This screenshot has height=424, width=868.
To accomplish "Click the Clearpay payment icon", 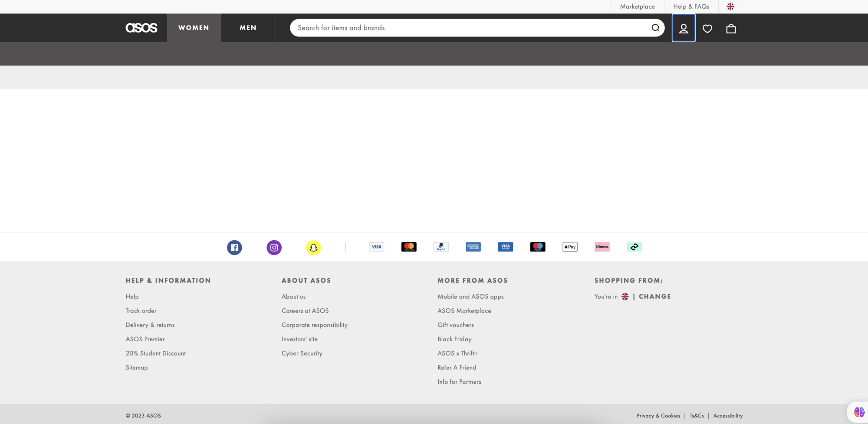I will [x=635, y=247].
